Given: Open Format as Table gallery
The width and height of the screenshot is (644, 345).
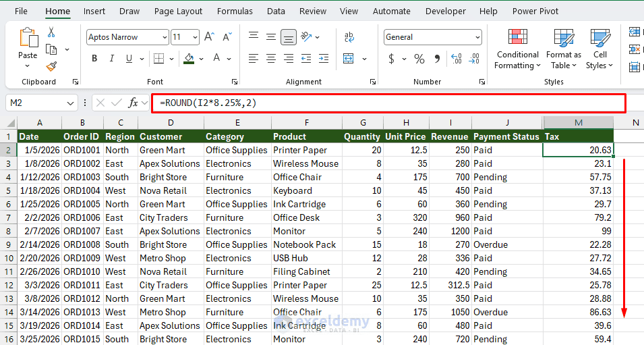Looking at the screenshot, I should 564,49.
